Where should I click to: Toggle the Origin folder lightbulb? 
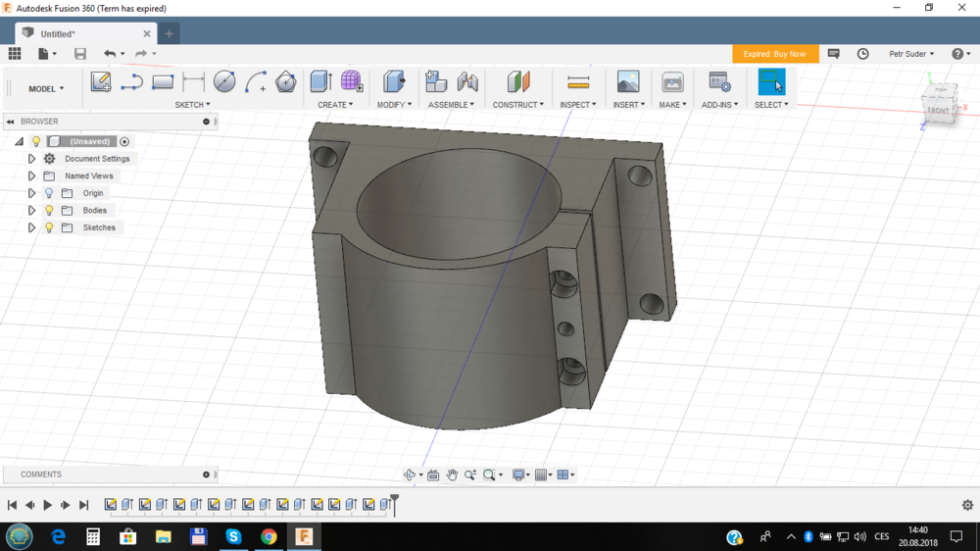pos(49,193)
